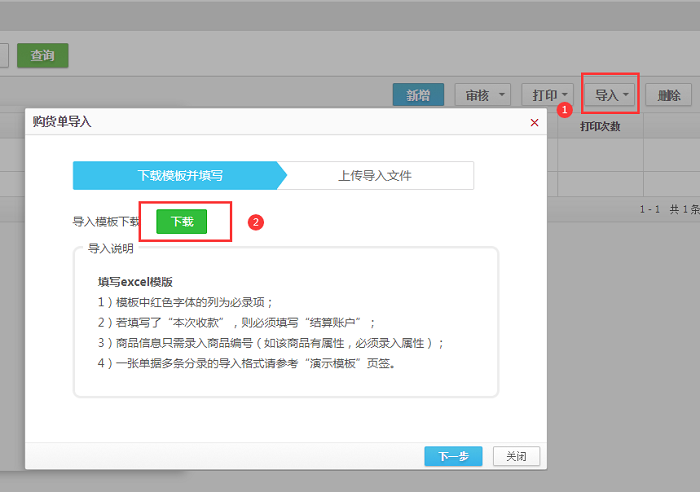Focus the search field left of 查询
Image resolution: width=700 pixels, height=492 pixels.
(4, 55)
